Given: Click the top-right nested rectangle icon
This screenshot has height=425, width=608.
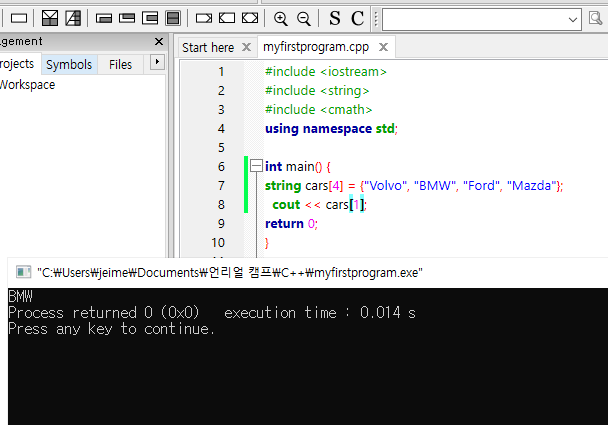Looking at the screenshot, I should (127, 18).
